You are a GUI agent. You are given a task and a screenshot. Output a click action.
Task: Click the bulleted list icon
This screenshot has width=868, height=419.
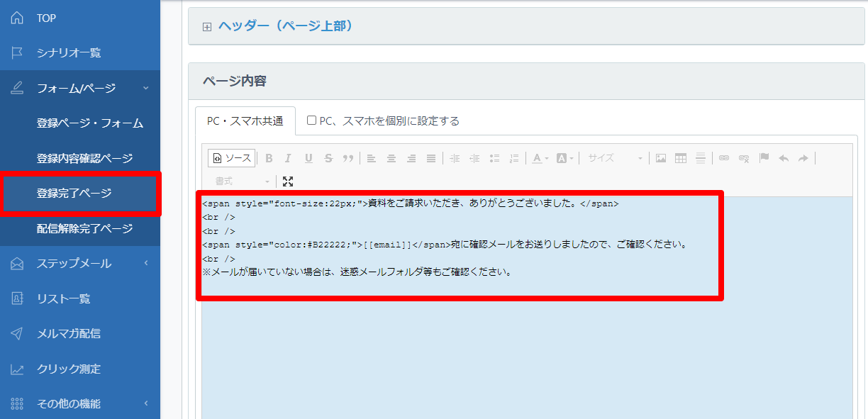[495, 158]
